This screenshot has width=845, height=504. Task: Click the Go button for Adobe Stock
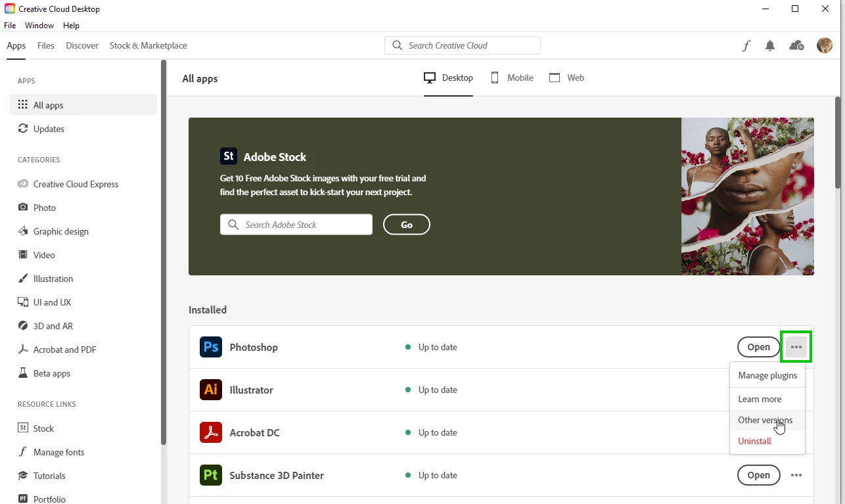point(407,225)
